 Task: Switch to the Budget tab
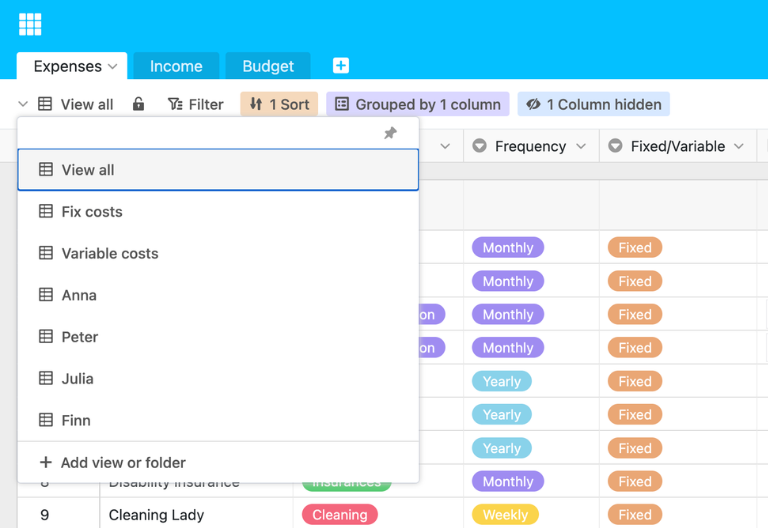point(268,66)
